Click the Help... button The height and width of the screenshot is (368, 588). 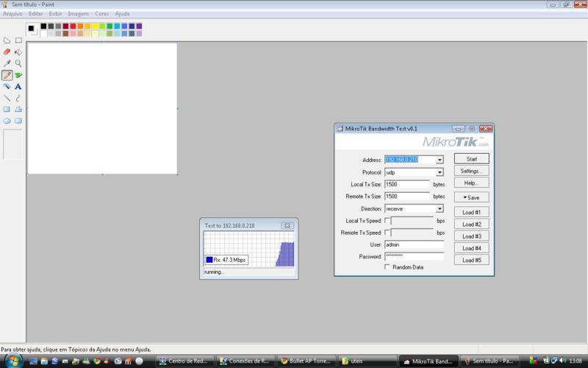coord(471,183)
